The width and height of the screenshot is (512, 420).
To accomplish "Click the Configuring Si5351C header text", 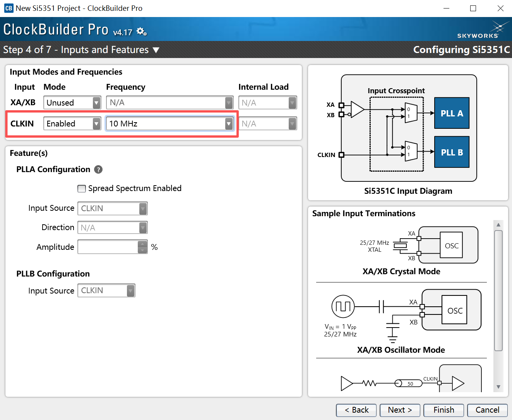I will pyautogui.click(x=462, y=50).
